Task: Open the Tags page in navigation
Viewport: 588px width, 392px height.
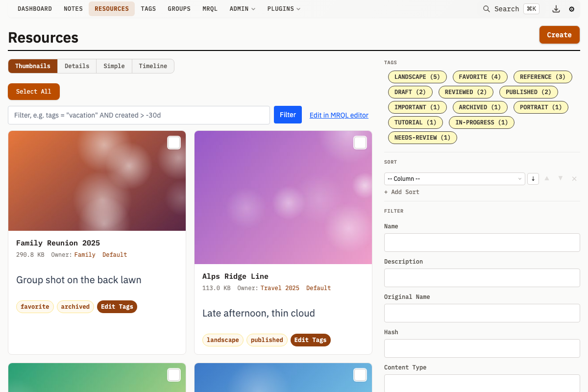Action: pos(148,9)
